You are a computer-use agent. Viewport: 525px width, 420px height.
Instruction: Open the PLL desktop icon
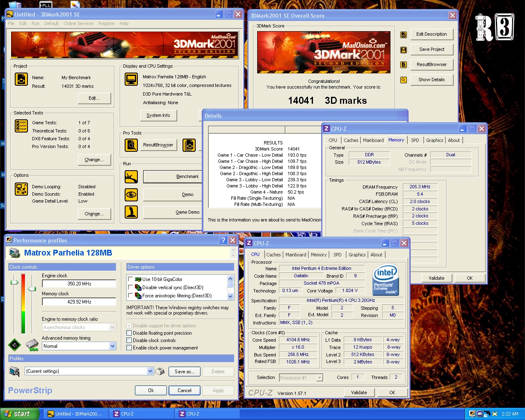(x=46, y=5)
